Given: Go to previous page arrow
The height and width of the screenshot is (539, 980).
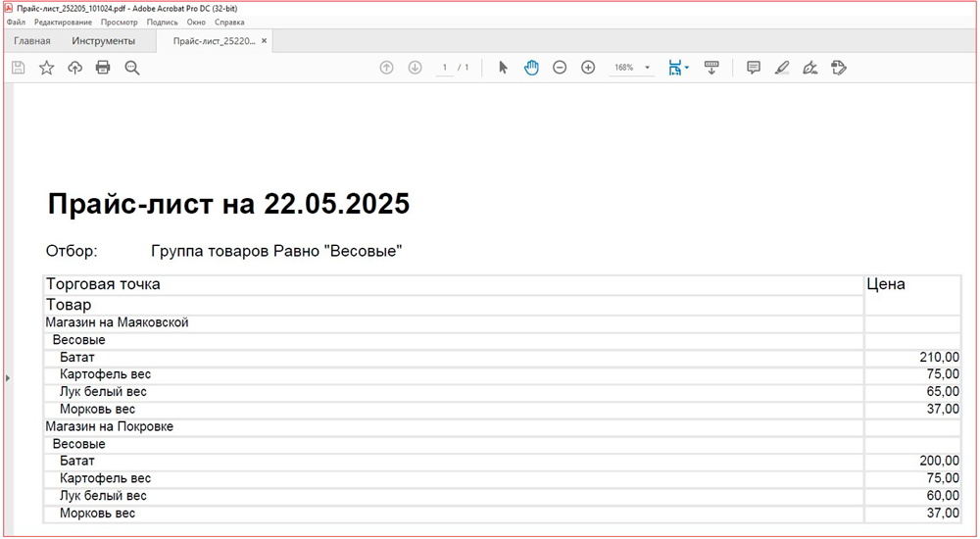Looking at the screenshot, I should (386, 68).
